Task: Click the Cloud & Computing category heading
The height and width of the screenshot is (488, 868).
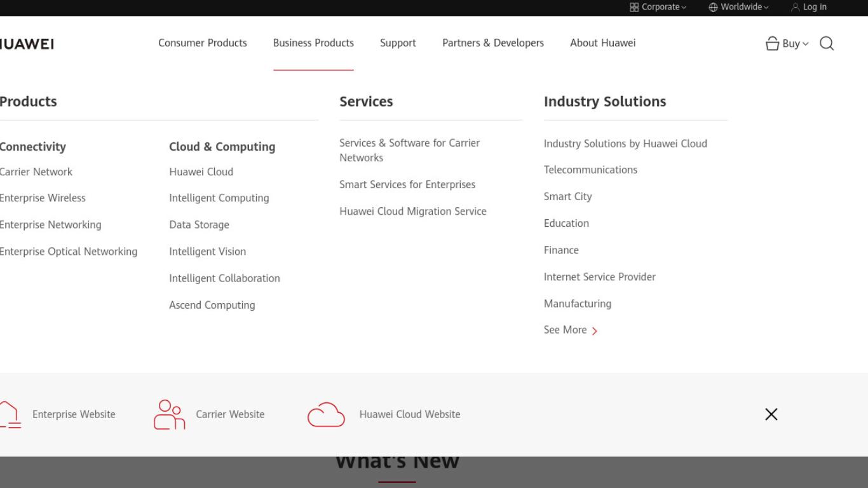Action: coord(222,147)
